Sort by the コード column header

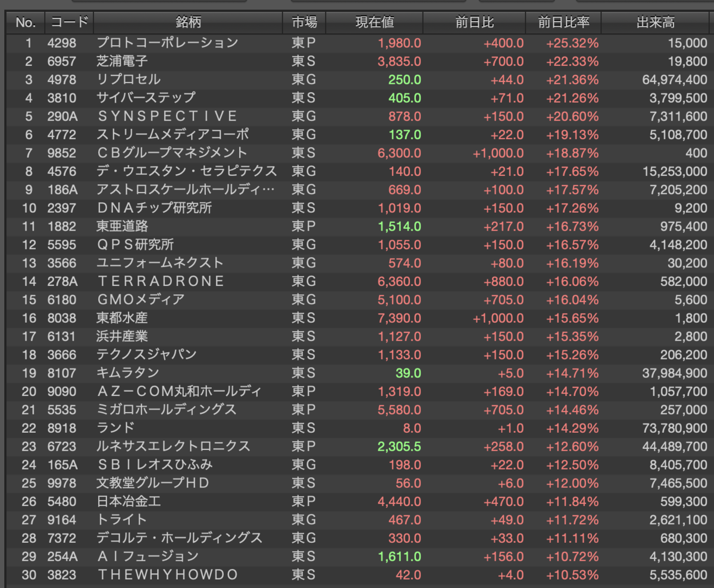pyautogui.click(x=69, y=23)
